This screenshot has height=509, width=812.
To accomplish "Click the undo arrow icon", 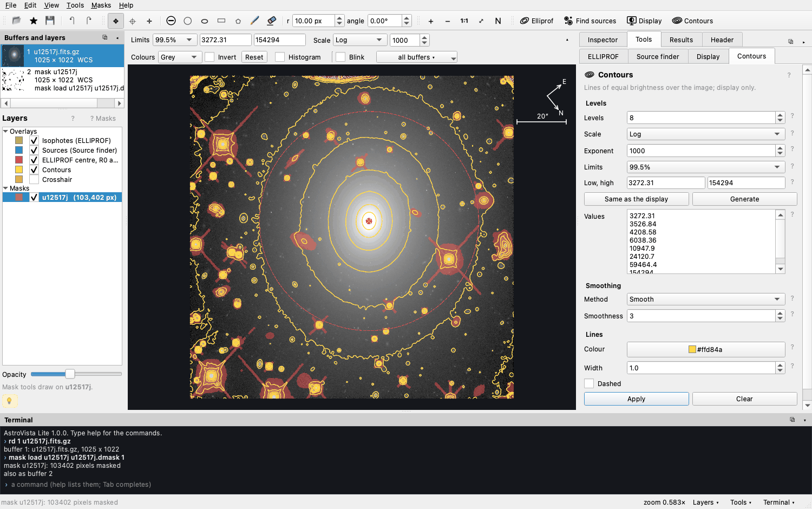I will coord(72,21).
